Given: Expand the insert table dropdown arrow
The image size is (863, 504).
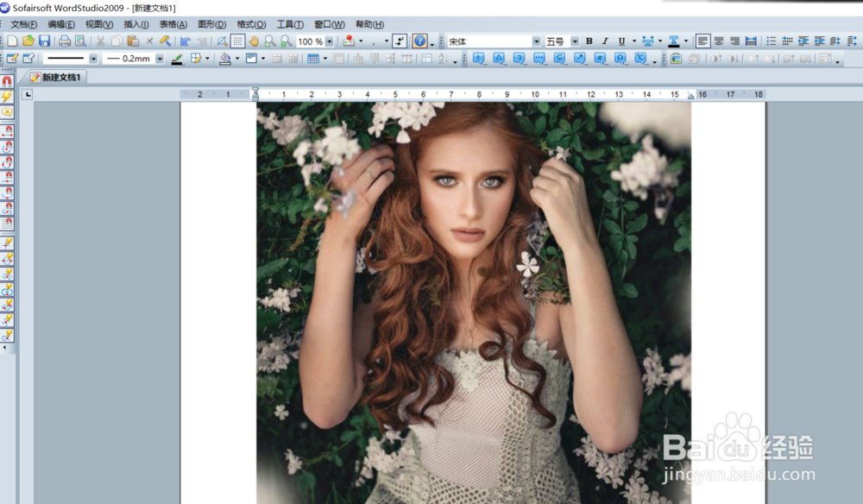Looking at the screenshot, I should click(325, 59).
